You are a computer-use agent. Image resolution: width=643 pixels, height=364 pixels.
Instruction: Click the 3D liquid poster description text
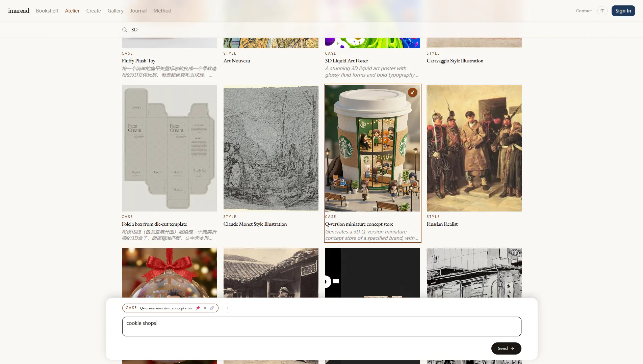coord(372,72)
